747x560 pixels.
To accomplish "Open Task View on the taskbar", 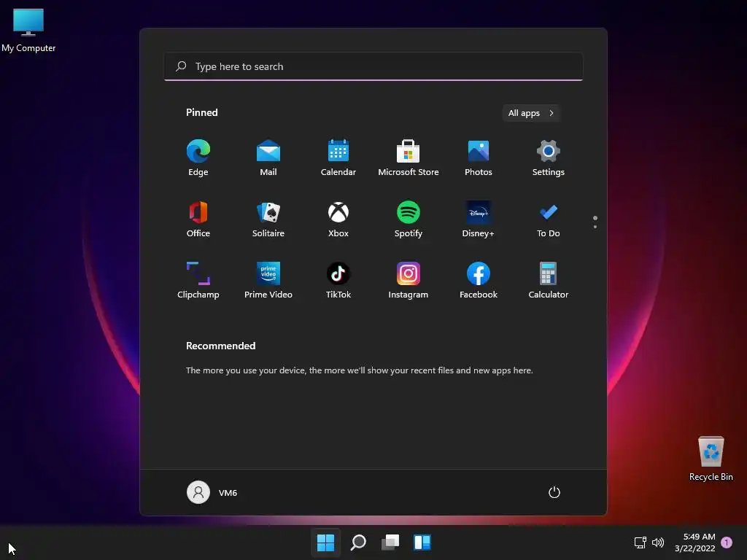I will tap(390, 542).
